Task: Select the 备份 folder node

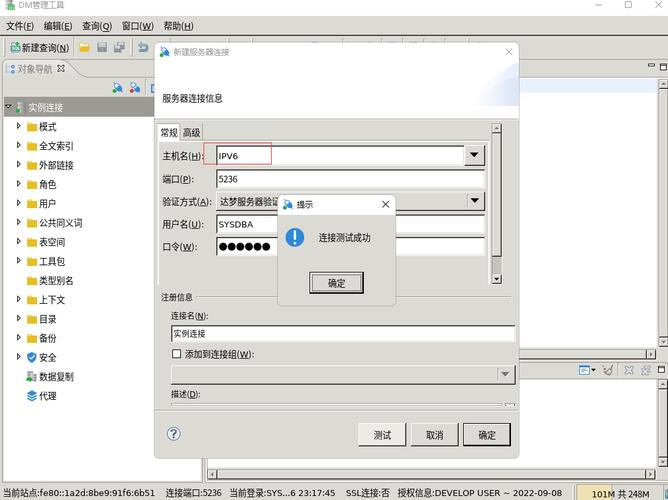Action: click(41, 338)
